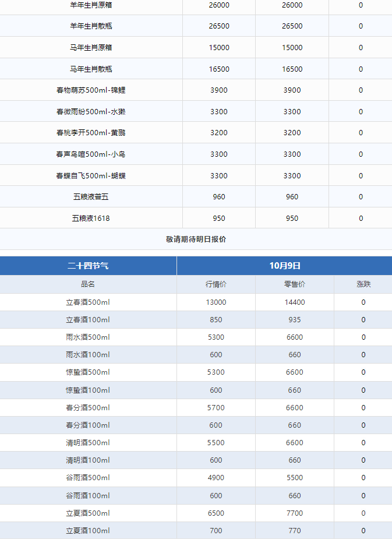
Task: Click 0 change in 春分酒100ml row
Action: pos(363,425)
